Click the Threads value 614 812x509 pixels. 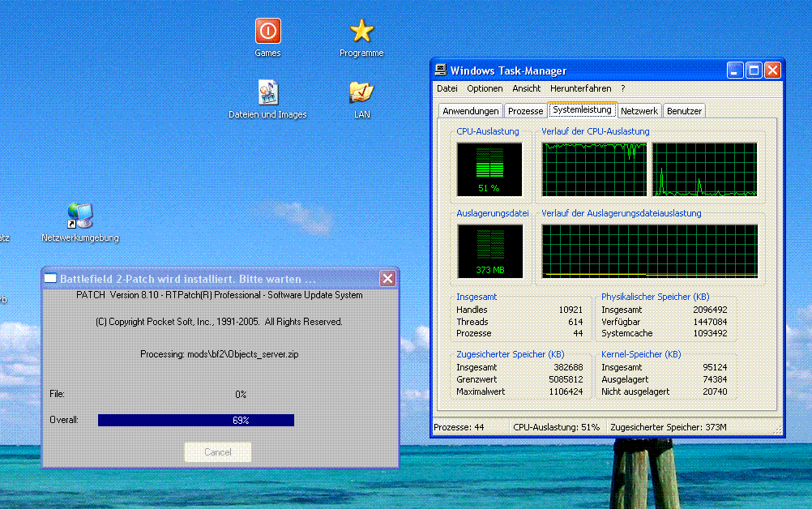[x=575, y=322]
